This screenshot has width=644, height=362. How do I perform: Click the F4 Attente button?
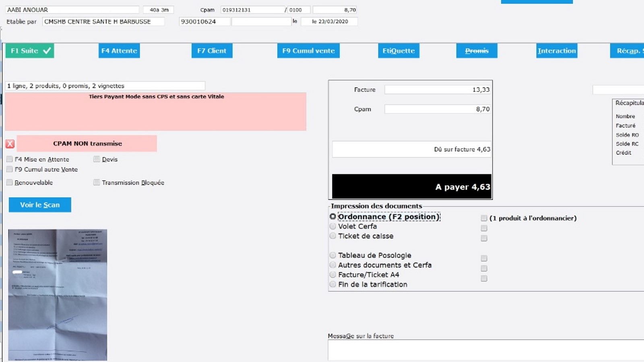pyautogui.click(x=119, y=51)
